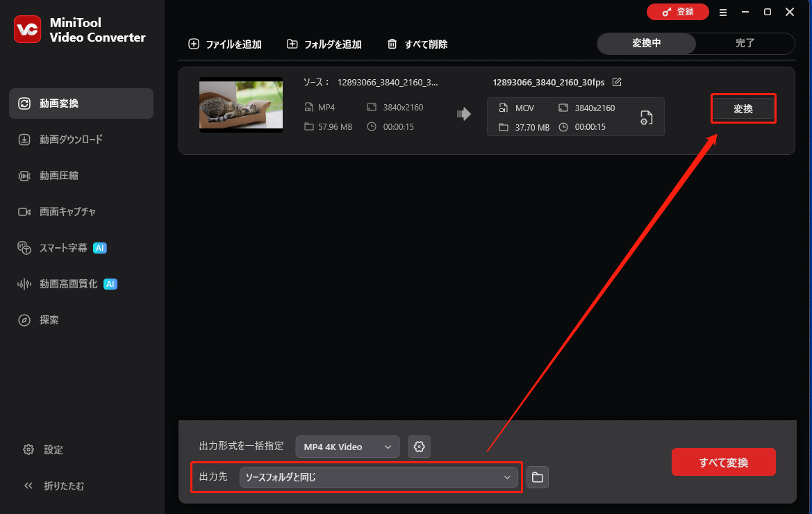Image resolution: width=812 pixels, height=514 pixels.
Task: Click the MiniTool Video Converter logo
Action: (28, 29)
